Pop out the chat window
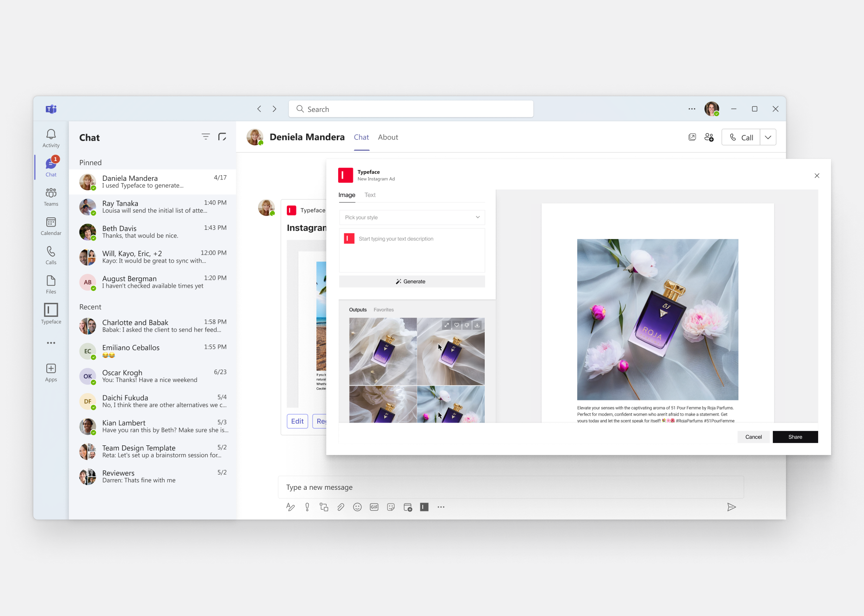 coord(692,137)
